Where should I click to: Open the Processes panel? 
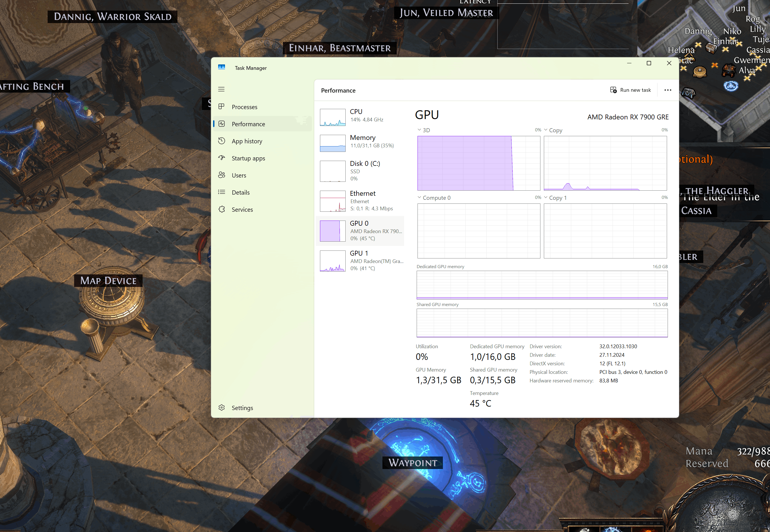244,107
